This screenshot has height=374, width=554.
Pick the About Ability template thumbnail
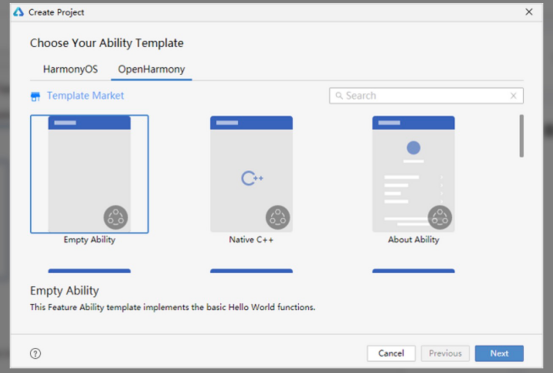[x=413, y=174]
